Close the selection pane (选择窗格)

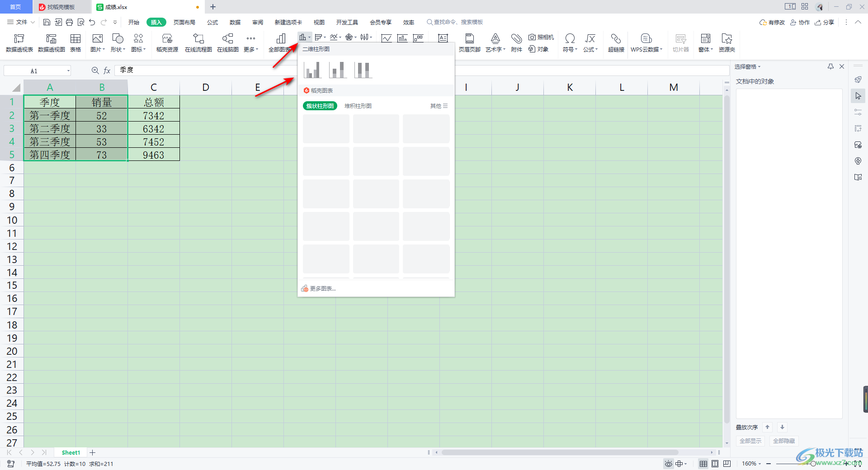(x=842, y=66)
